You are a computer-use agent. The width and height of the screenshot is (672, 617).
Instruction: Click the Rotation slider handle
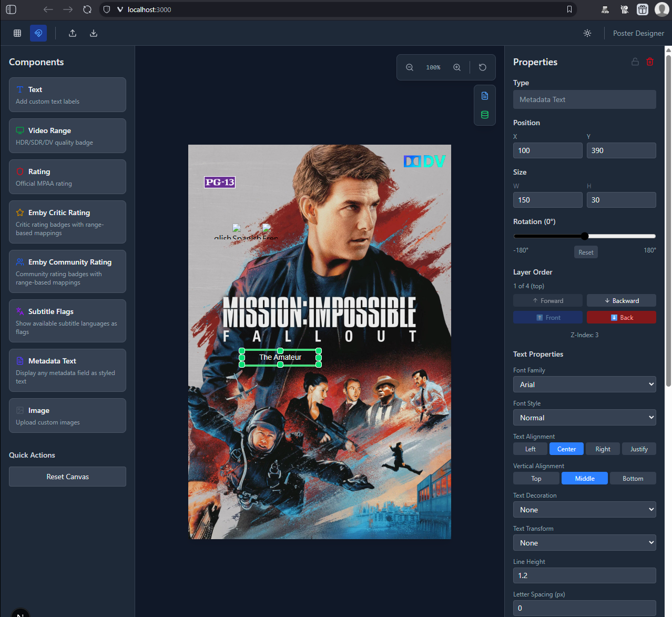[585, 236]
